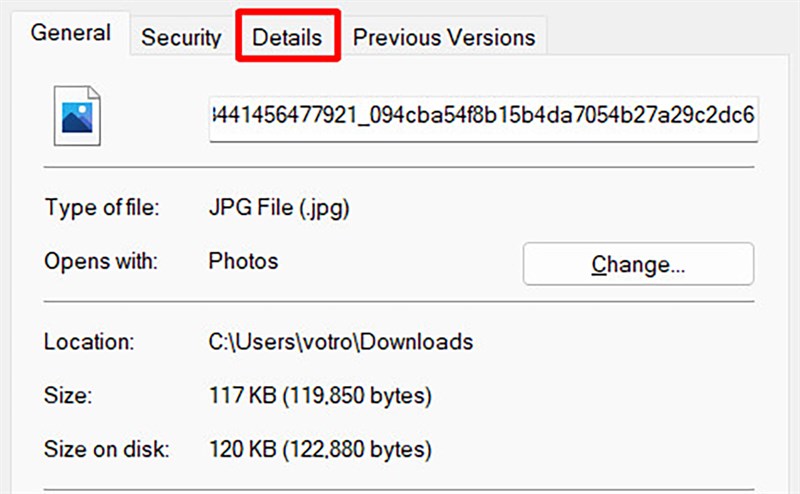
Task: Select the Previous Versions tab
Action: tap(444, 38)
